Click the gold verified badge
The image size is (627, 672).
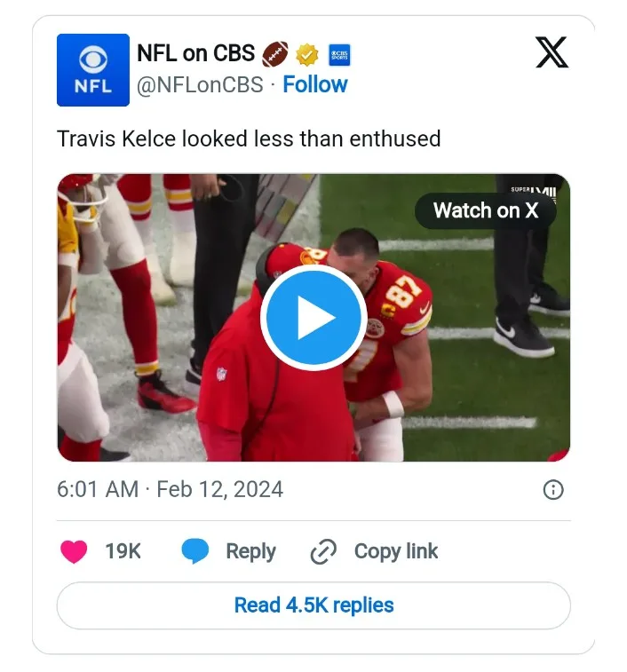point(307,54)
